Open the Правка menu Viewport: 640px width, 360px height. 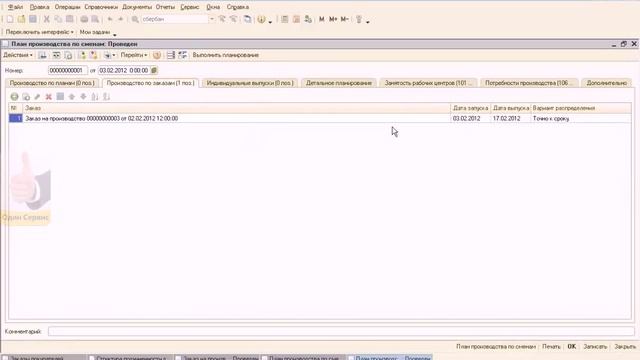click(x=39, y=7)
